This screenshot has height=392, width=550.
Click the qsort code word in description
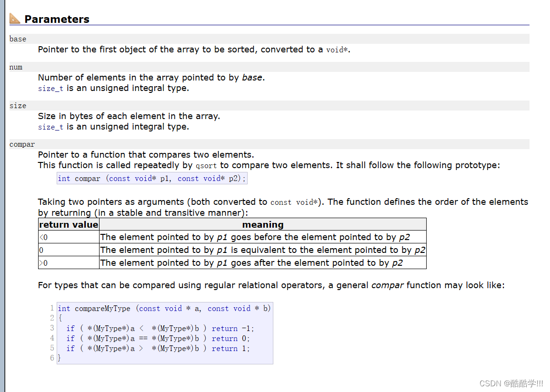[206, 166]
